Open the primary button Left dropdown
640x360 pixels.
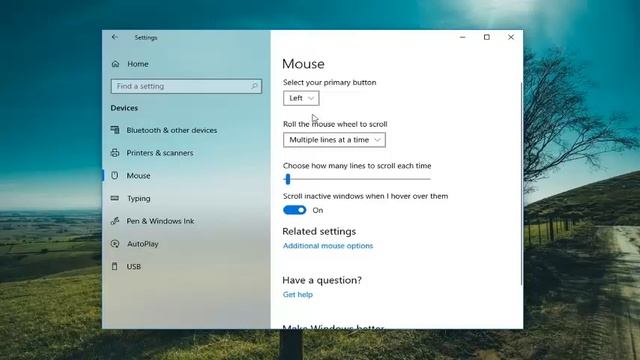(301, 98)
